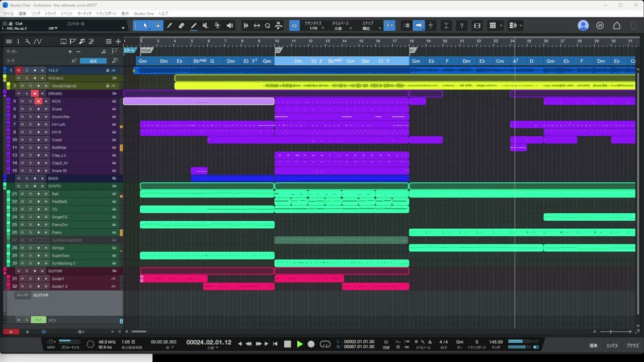Viewport: 644px width, 362px height.
Task: Click the global solo S button
Action: point(27,332)
